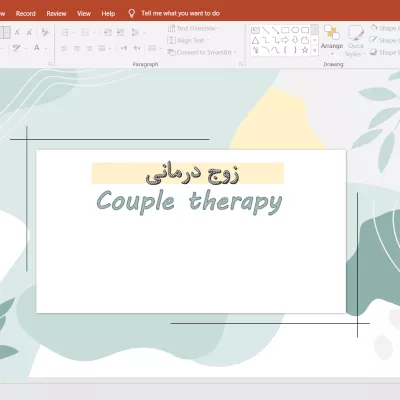This screenshot has height=400, width=400.
Task: Open Font dialog launcher
Action: click(x=50, y=64)
